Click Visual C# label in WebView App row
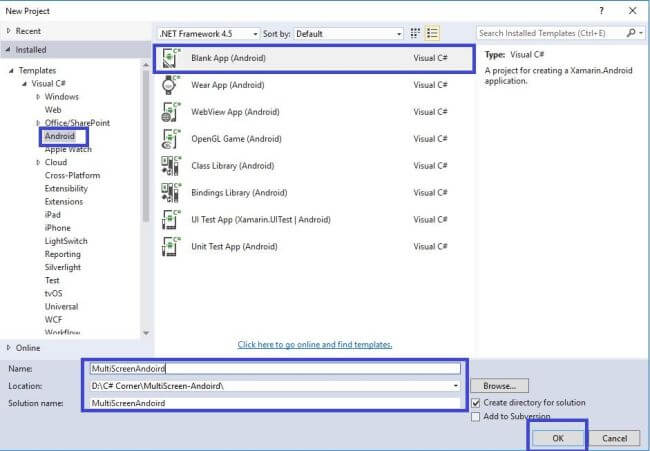650x451 pixels. (430, 112)
